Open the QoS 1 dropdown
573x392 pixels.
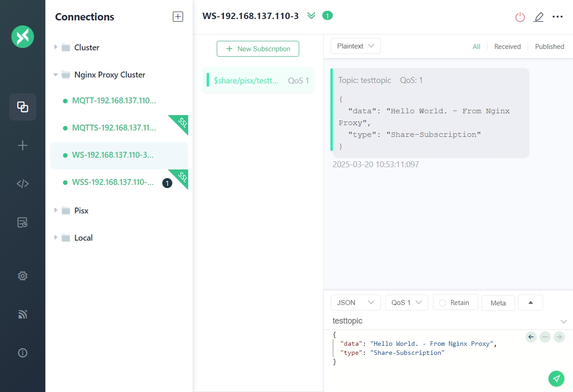coord(407,303)
